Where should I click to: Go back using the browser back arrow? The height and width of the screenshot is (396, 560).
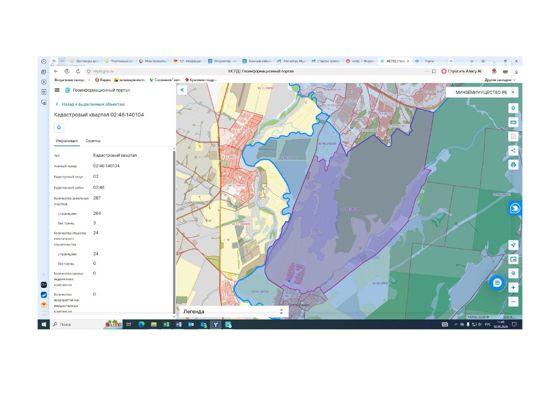pyautogui.click(x=56, y=71)
